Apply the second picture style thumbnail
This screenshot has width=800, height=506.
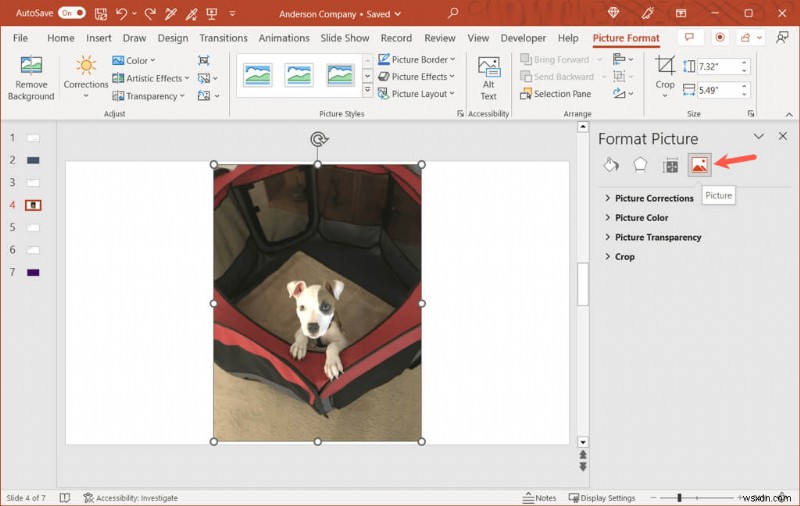pos(298,75)
